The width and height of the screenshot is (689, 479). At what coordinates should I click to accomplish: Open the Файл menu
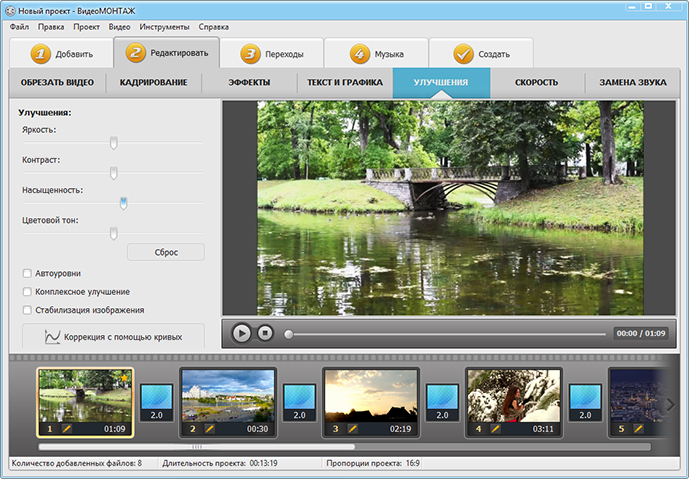pyautogui.click(x=19, y=26)
